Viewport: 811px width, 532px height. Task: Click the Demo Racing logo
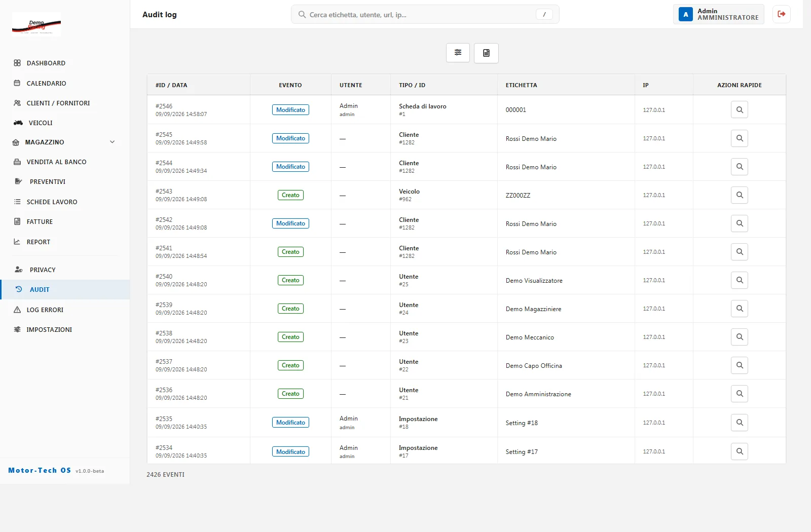point(36,24)
